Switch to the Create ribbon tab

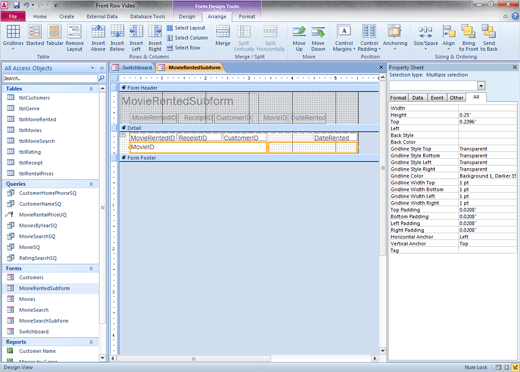click(67, 16)
